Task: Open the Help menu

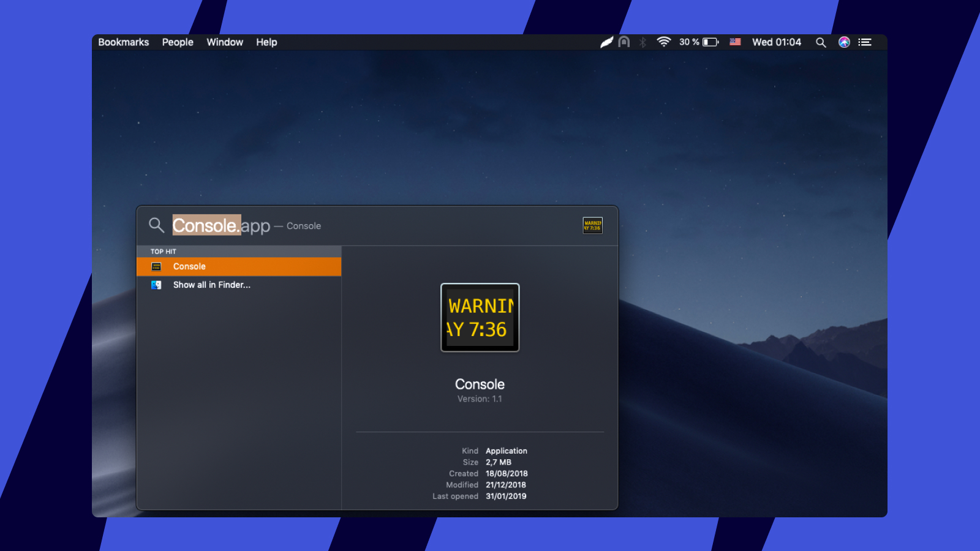Action: click(x=266, y=42)
